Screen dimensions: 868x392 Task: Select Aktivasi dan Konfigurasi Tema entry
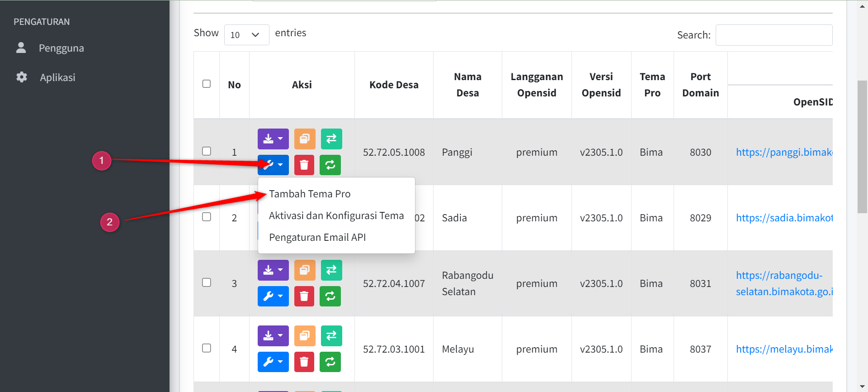(x=336, y=215)
